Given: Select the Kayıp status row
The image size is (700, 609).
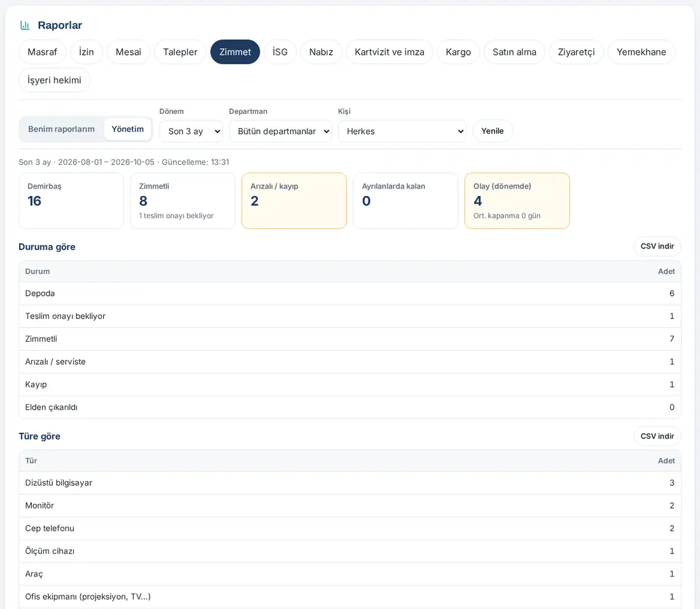Looking at the screenshot, I should point(350,384).
